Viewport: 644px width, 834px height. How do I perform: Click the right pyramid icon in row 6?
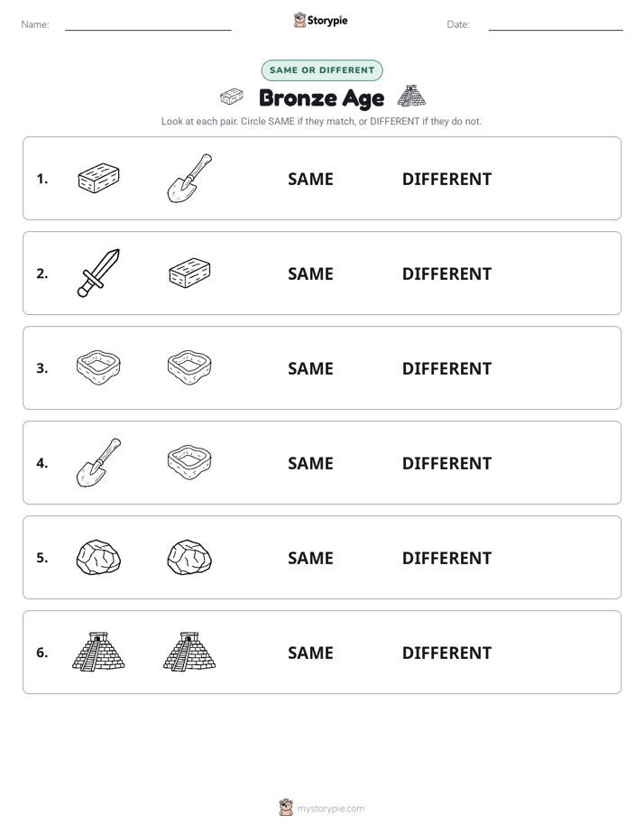click(189, 652)
